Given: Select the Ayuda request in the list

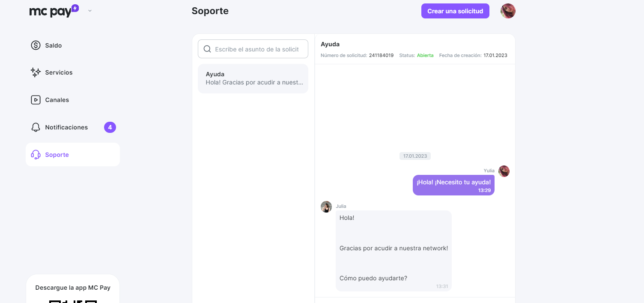Looking at the screenshot, I should coord(253,78).
